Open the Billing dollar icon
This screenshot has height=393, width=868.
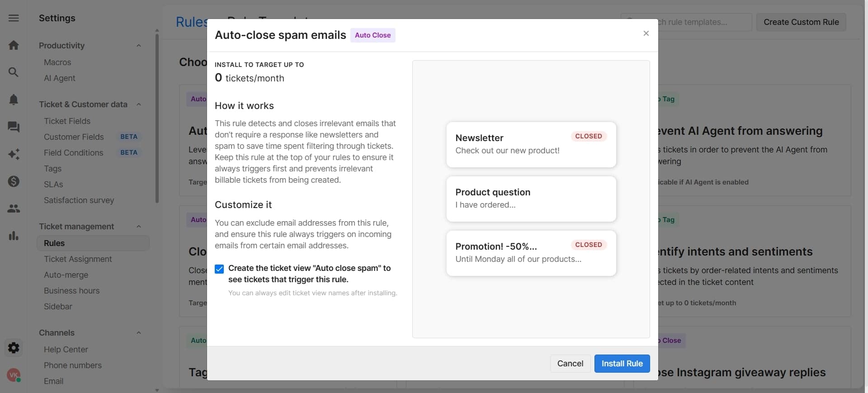(x=14, y=181)
